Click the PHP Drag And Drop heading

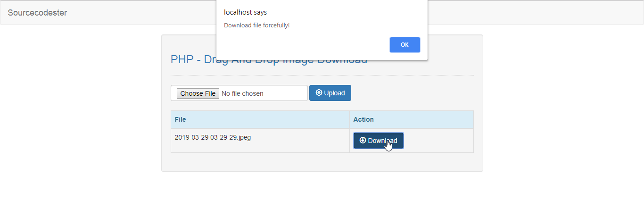(x=269, y=60)
